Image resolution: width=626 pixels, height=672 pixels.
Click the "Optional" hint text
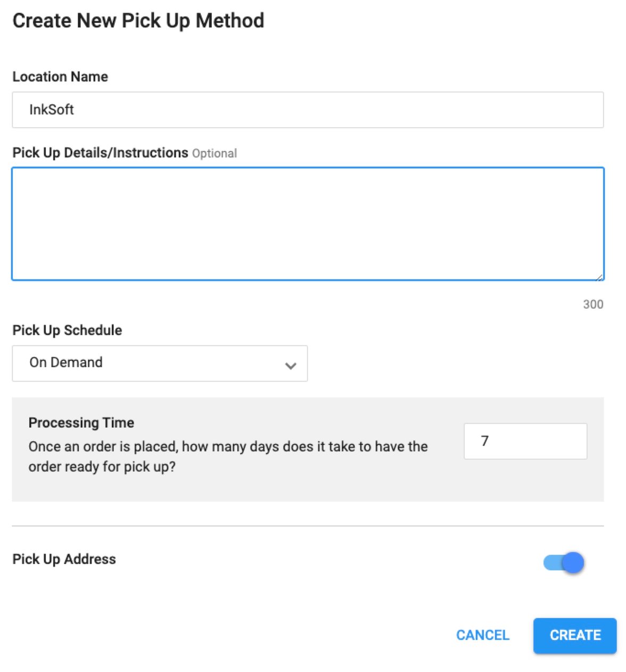pos(215,154)
